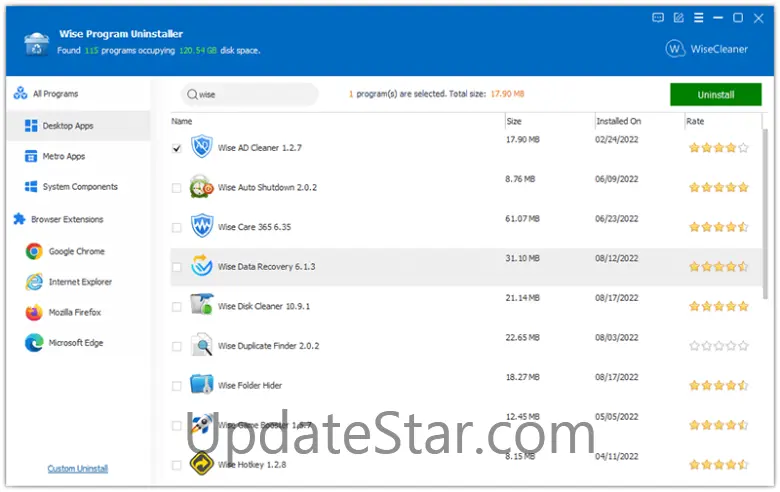Open System Components category
The width and height of the screenshot is (780, 492).
pos(78,187)
